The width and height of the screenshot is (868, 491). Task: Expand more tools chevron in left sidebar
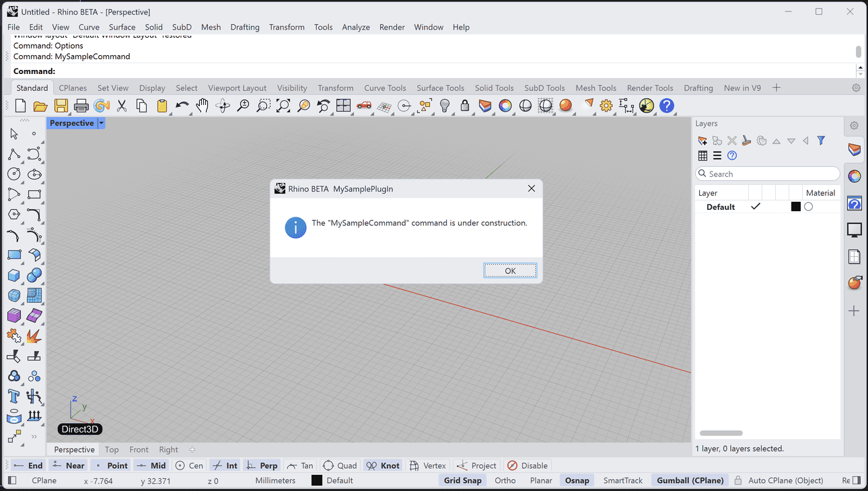pyautogui.click(x=34, y=437)
